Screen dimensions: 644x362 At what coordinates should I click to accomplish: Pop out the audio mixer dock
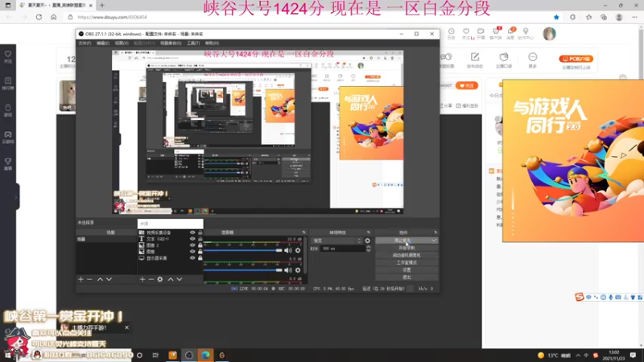(304, 232)
